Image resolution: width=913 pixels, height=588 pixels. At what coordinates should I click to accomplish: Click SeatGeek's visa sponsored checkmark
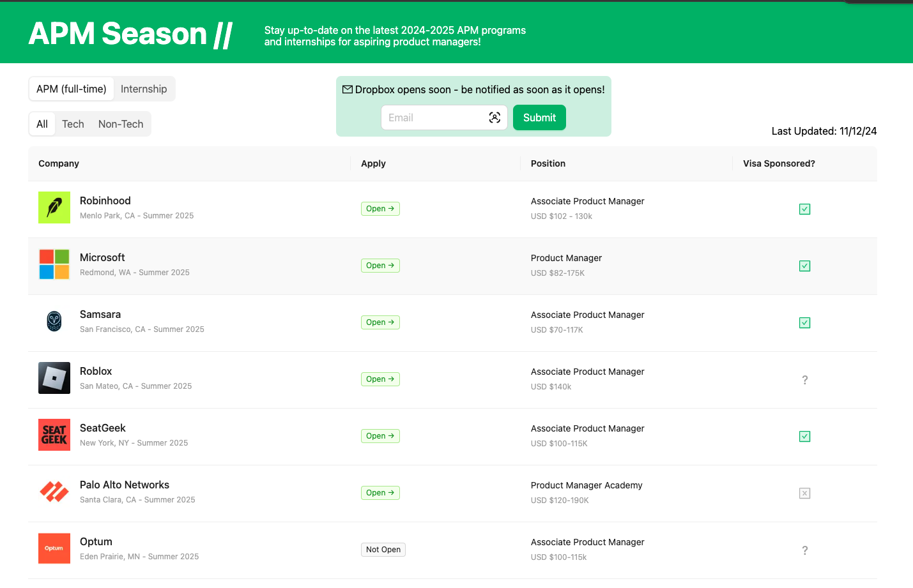click(x=804, y=437)
